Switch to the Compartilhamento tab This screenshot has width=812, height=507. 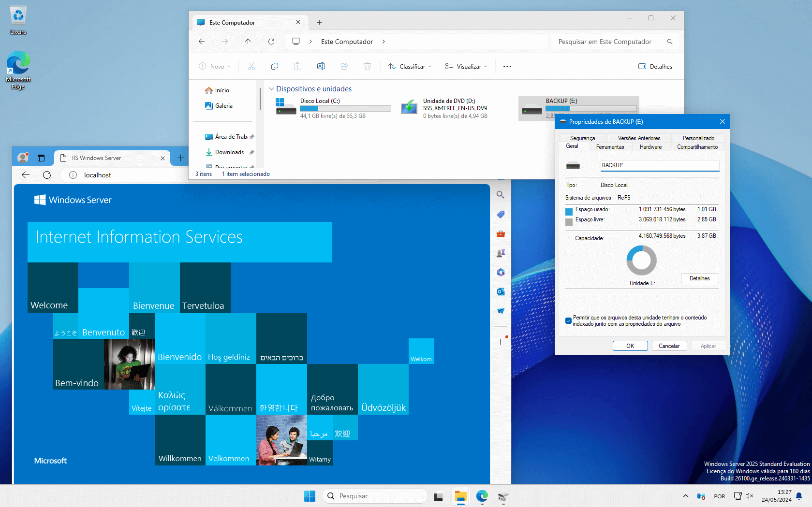click(x=697, y=147)
